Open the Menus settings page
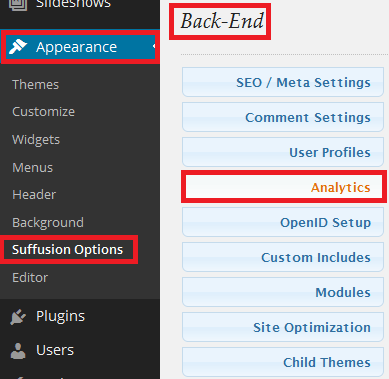 [32, 167]
